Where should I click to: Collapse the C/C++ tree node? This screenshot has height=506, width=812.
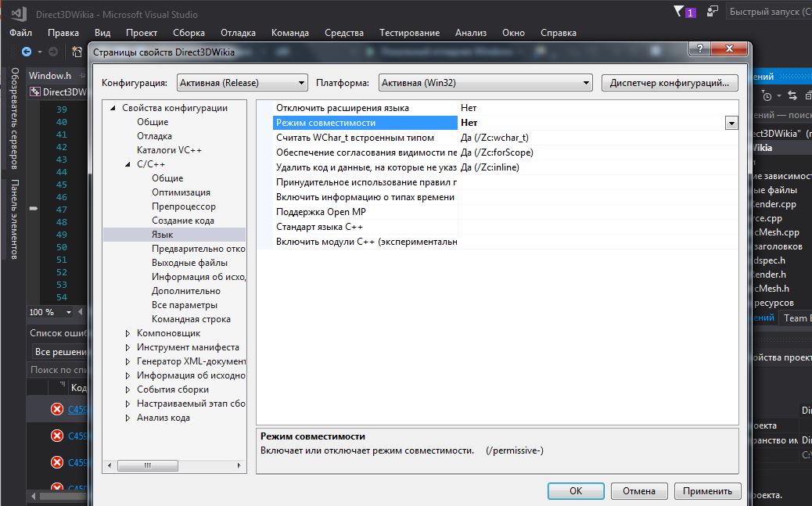pos(128,164)
